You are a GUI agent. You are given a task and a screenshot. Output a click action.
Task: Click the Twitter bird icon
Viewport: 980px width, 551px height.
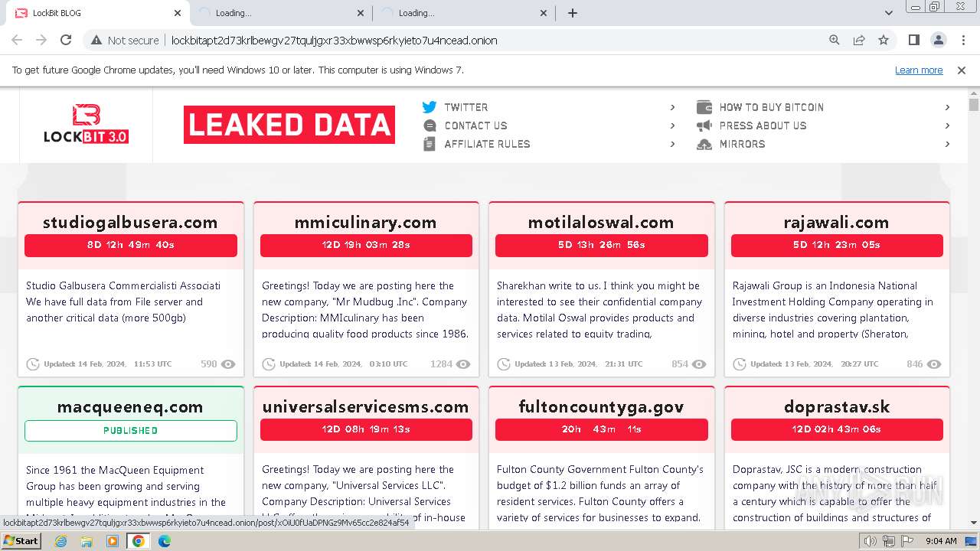pyautogui.click(x=430, y=107)
